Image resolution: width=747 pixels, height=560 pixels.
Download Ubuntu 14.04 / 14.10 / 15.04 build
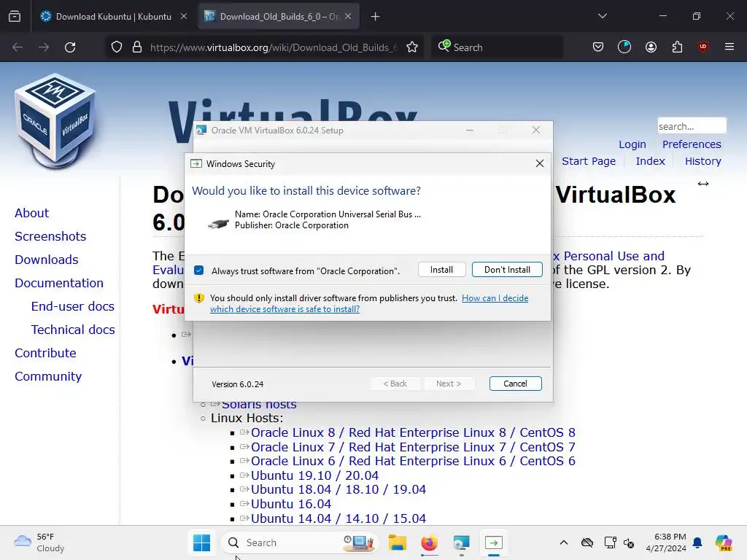coord(338,518)
